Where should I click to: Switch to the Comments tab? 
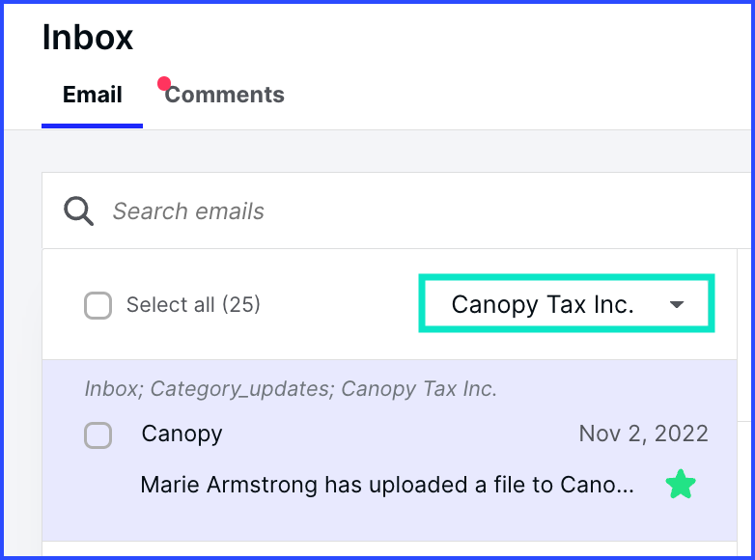[225, 95]
